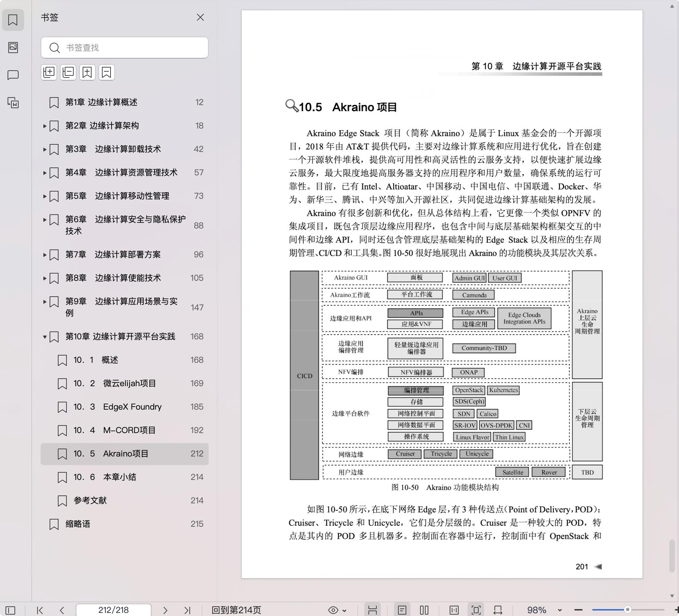679x616 pixels.
Task: Open bookmark 10.1 概述
Action: (125, 360)
